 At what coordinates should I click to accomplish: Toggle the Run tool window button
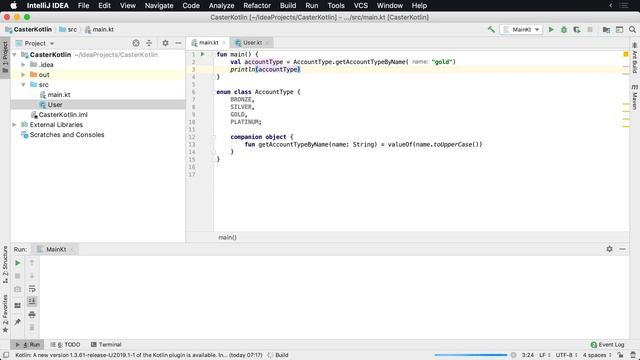(28, 344)
